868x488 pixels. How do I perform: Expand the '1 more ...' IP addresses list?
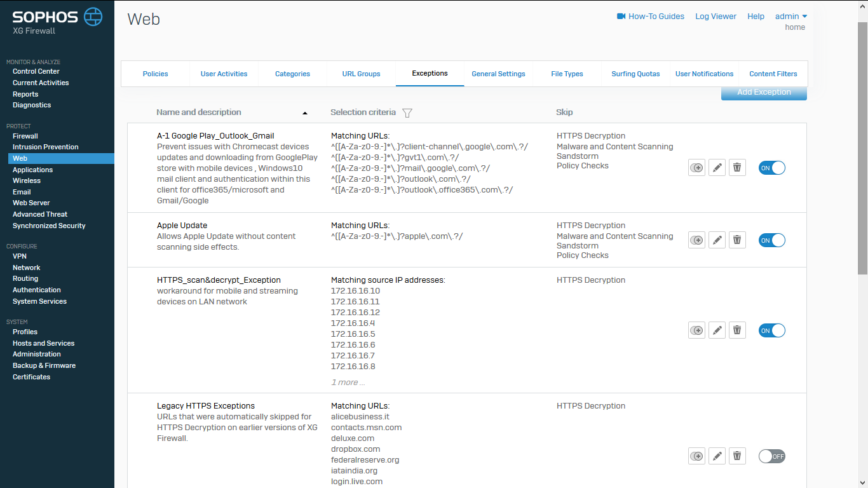pos(348,383)
